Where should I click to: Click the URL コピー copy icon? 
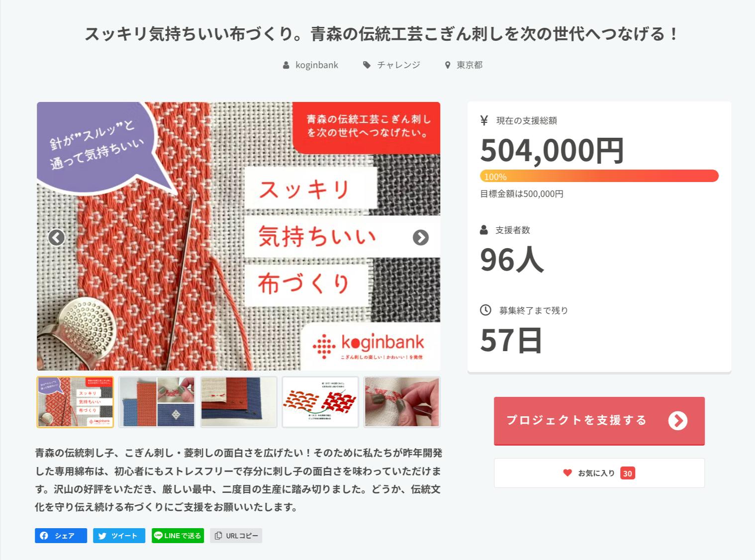tap(218, 536)
